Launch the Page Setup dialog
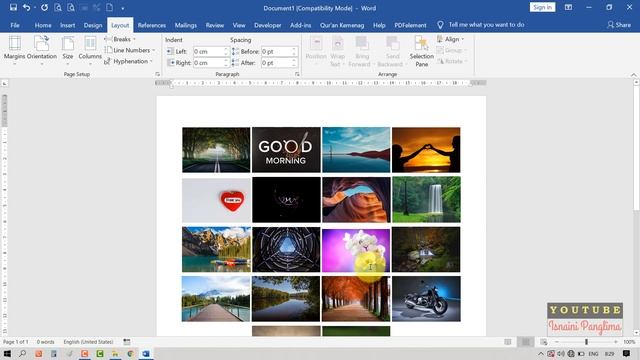Screen dimensions: 640x360 coord(157,74)
